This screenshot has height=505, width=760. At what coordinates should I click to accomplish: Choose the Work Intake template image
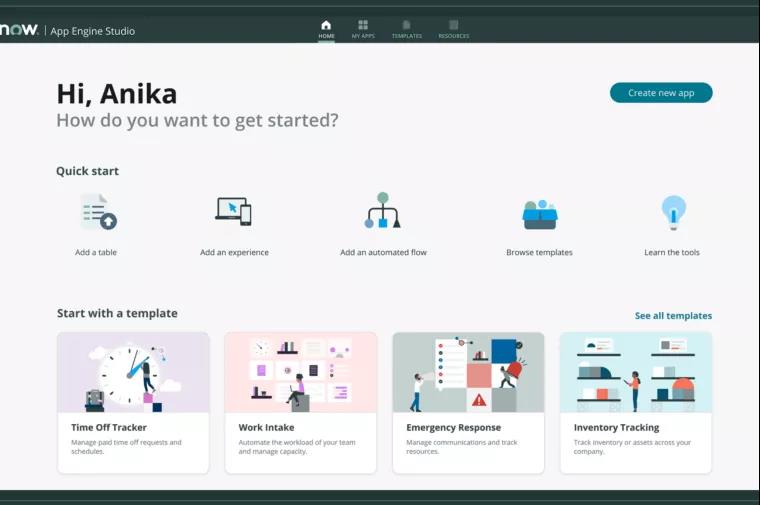(300, 372)
